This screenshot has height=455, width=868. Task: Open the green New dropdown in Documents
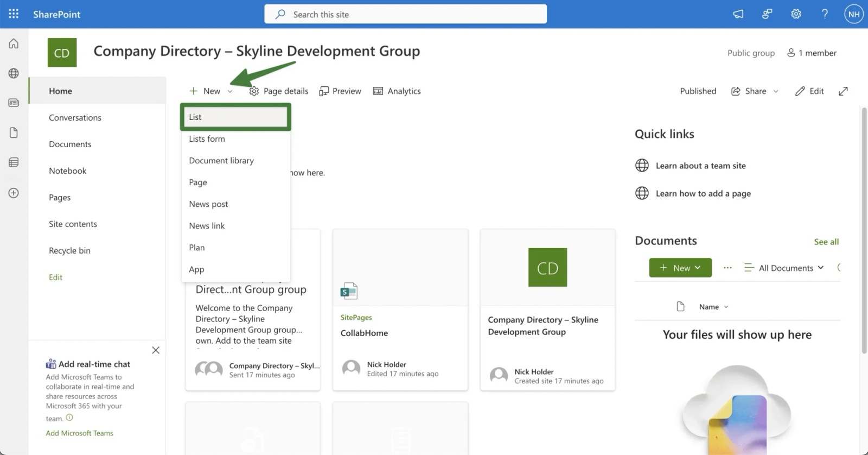680,268
